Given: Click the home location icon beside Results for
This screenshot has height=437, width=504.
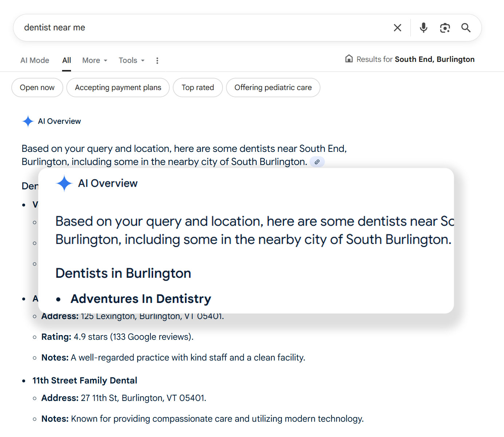Looking at the screenshot, I should pos(349,59).
